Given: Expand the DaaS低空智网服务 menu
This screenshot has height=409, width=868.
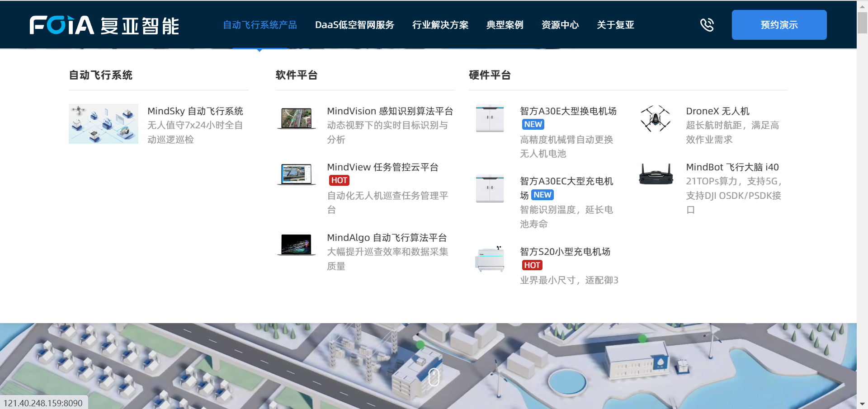Looking at the screenshot, I should tap(354, 25).
